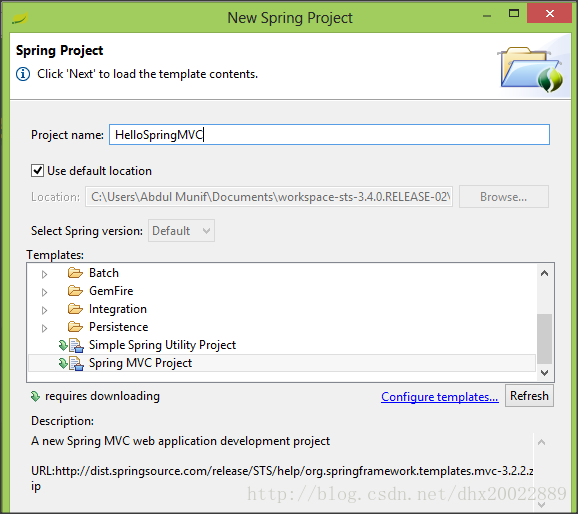Click the Integration folder icon
578x514 pixels.
[76, 309]
